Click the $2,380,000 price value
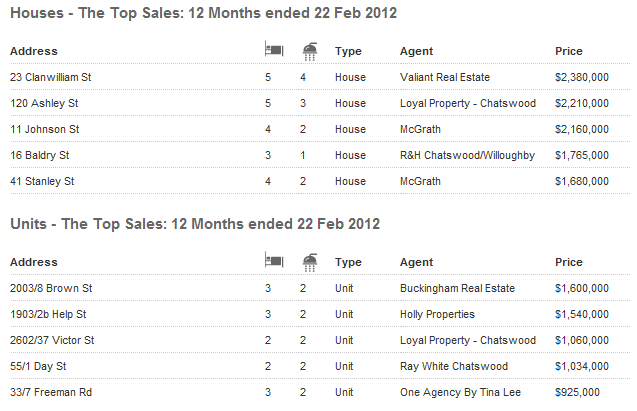 (x=582, y=77)
